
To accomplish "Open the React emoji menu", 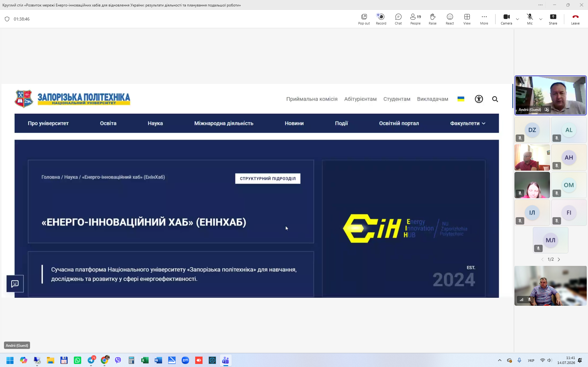I will point(450,19).
